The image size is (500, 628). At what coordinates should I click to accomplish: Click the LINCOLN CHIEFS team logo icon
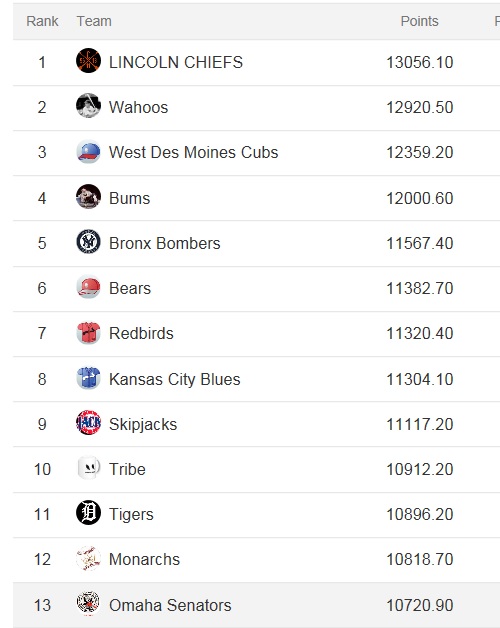(x=88, y=60)
